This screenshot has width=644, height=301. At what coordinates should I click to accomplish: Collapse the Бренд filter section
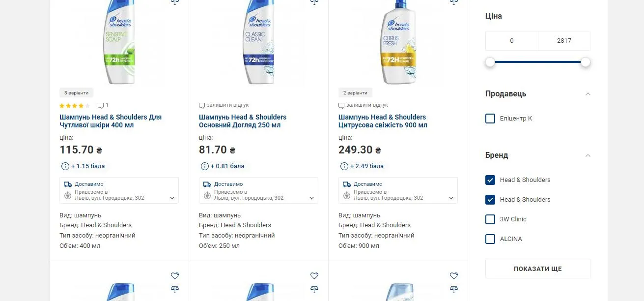[588, 155]
